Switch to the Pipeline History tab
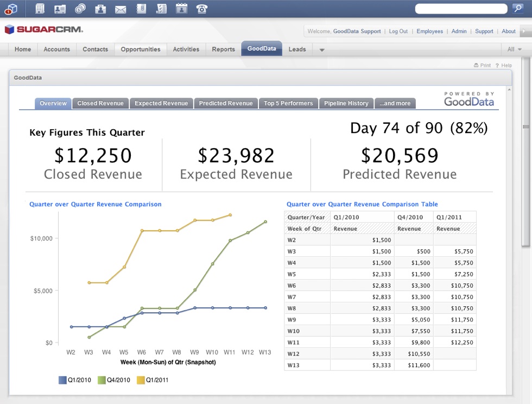532x404 pixels. point(346,103)
